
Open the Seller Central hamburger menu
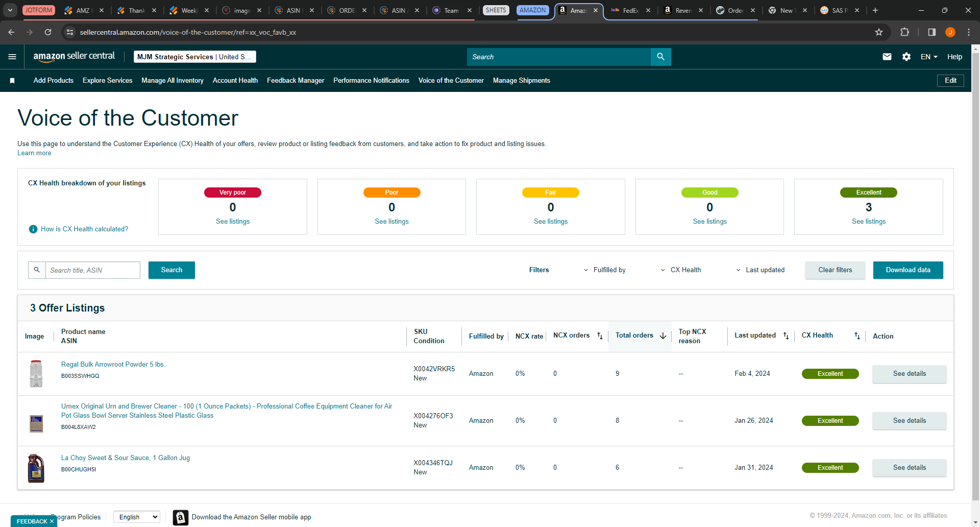point(12,57)
